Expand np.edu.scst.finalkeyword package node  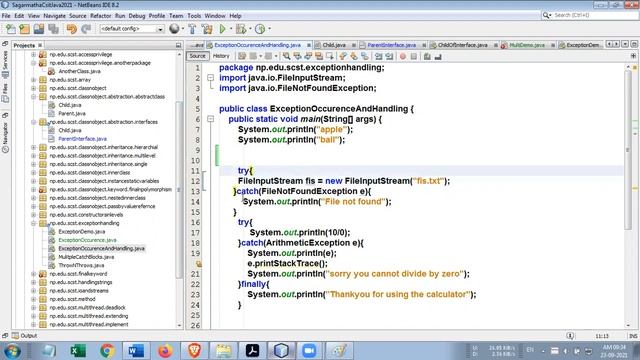point(33,274)
